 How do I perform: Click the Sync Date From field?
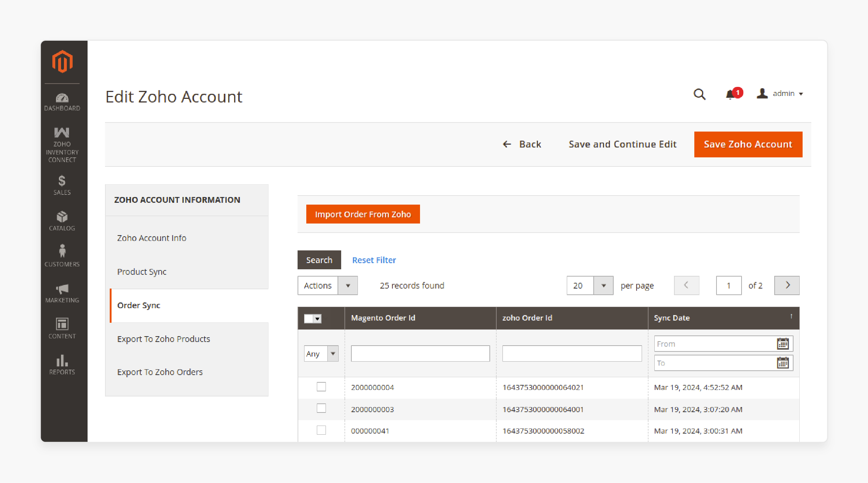723,343
